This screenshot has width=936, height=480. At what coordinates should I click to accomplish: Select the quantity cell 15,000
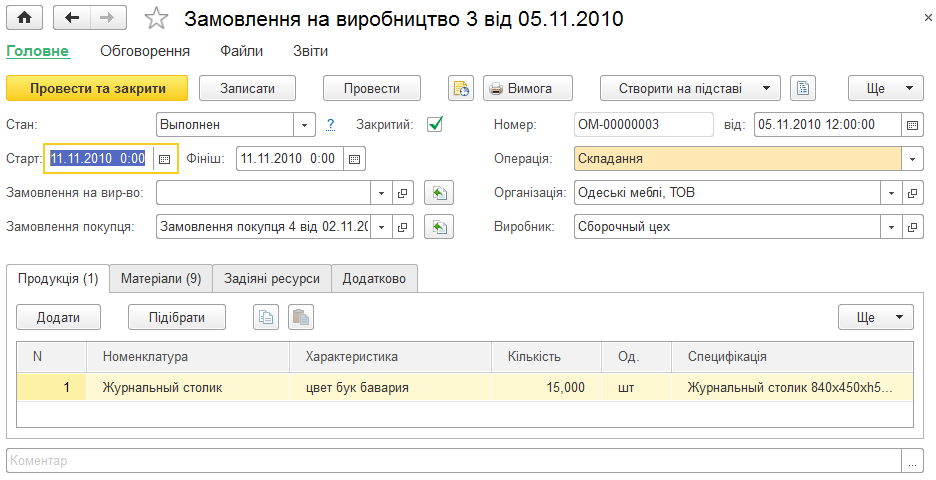[547, 387]
